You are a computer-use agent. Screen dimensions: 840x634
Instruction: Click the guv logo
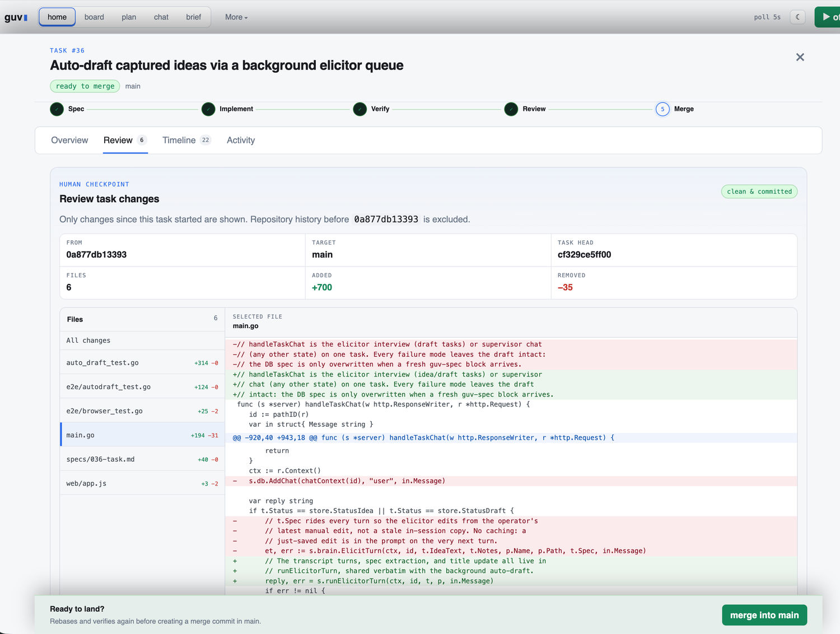pos(16,17)
